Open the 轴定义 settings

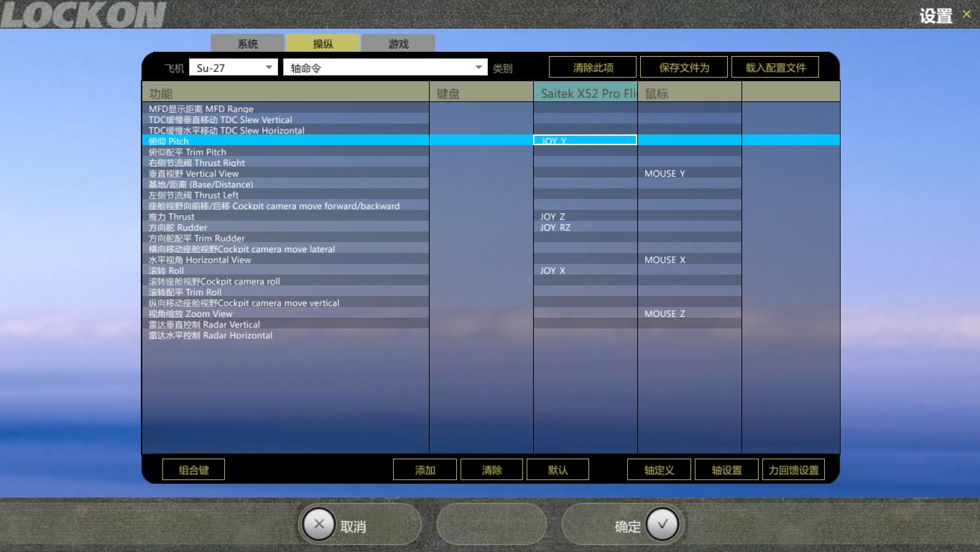(659, 469)
